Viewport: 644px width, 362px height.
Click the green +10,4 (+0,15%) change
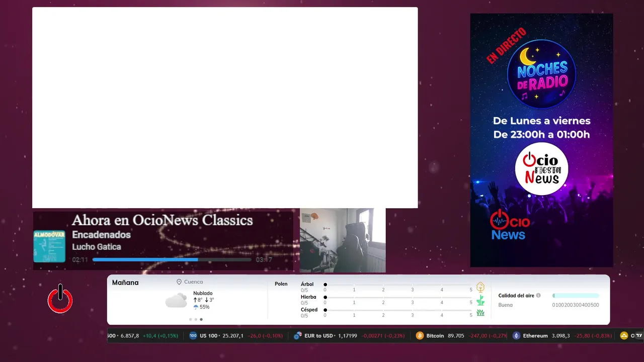[x=160, y=336]
